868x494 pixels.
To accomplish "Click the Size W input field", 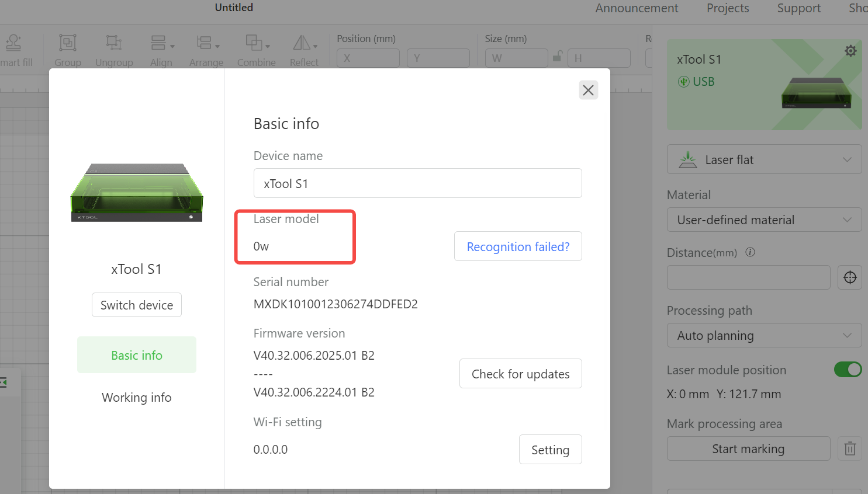I will click(x=517, y=58).
